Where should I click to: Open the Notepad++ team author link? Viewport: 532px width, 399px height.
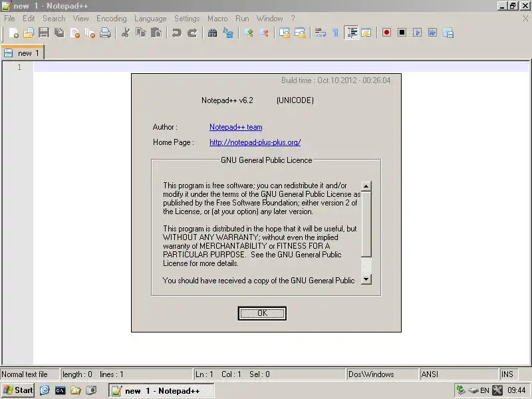click(236, 127)
